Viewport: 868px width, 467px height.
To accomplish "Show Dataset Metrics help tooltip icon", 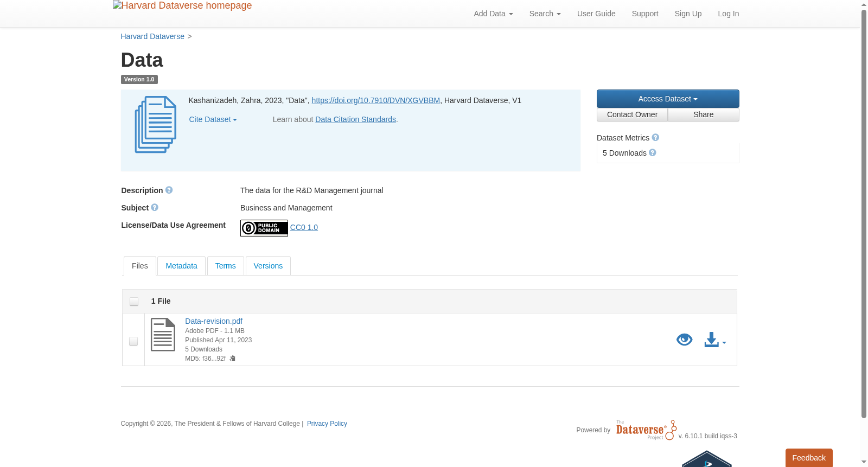I will pyautogui.click(x=655, y=138).
